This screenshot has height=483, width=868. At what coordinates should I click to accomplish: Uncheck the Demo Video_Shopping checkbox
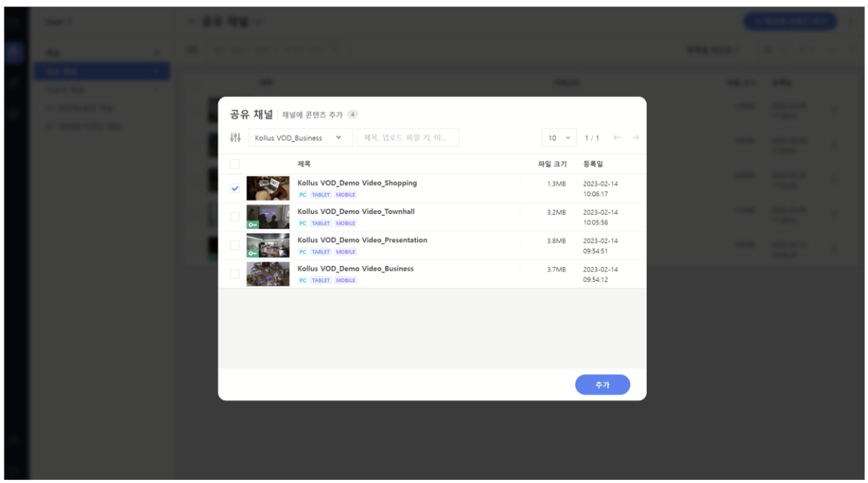click(235, 188)
